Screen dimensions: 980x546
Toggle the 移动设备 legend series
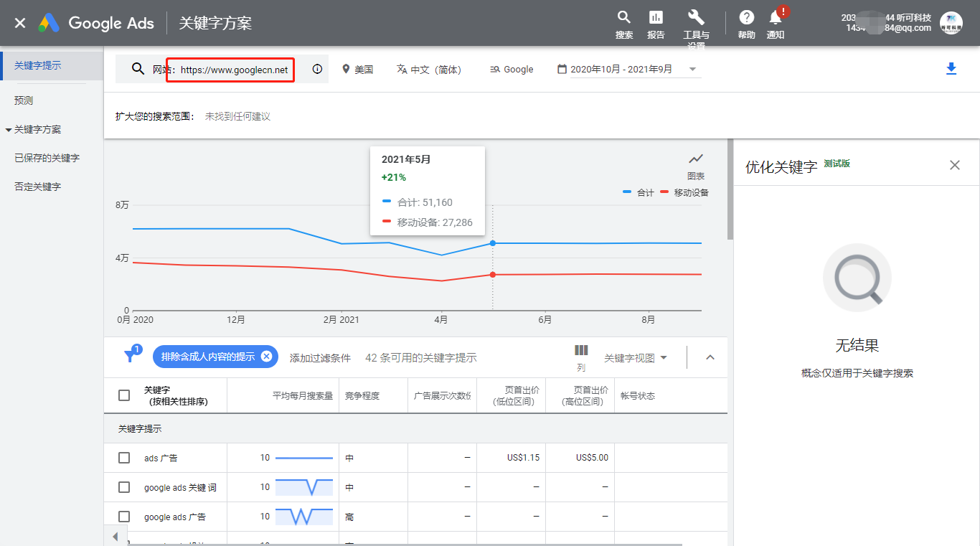(x=684, y=192)
